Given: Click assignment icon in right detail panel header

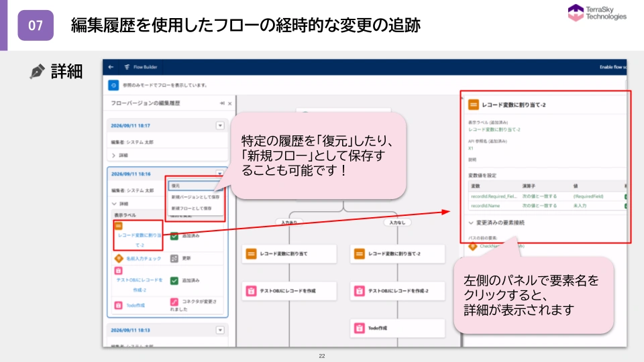Looking at the screenshot, I should tap(474, 105).
